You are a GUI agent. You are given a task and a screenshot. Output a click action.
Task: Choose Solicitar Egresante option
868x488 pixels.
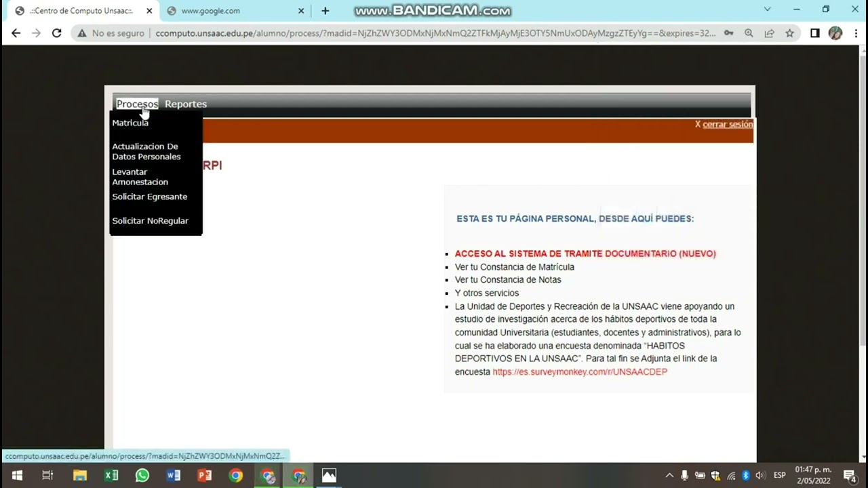tap(150, 197)
